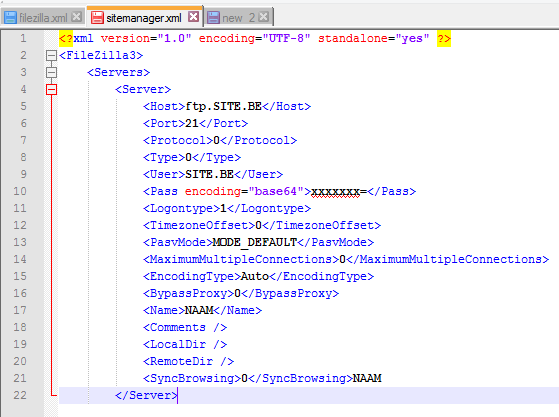Click the xxxxxxx password value text
This screenshot has height=417, width=559.
click(x=335, y=191)
